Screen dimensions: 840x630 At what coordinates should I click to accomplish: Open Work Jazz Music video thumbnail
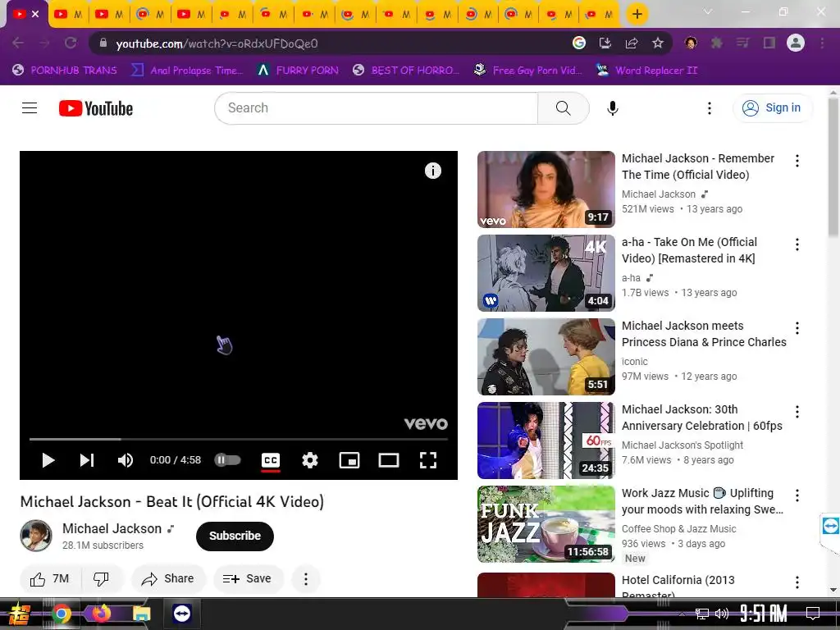point(546,524)
